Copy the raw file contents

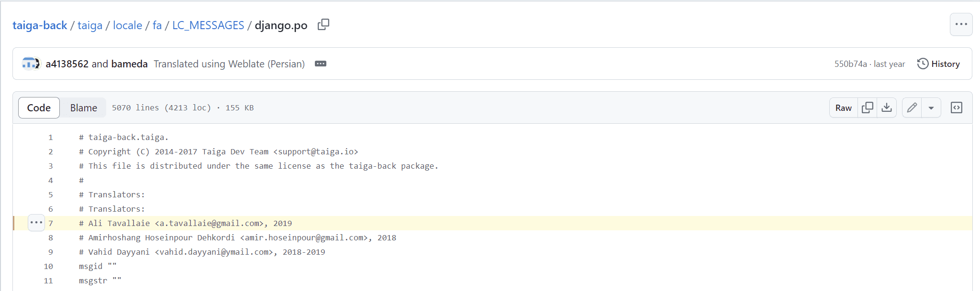(867, 108)
